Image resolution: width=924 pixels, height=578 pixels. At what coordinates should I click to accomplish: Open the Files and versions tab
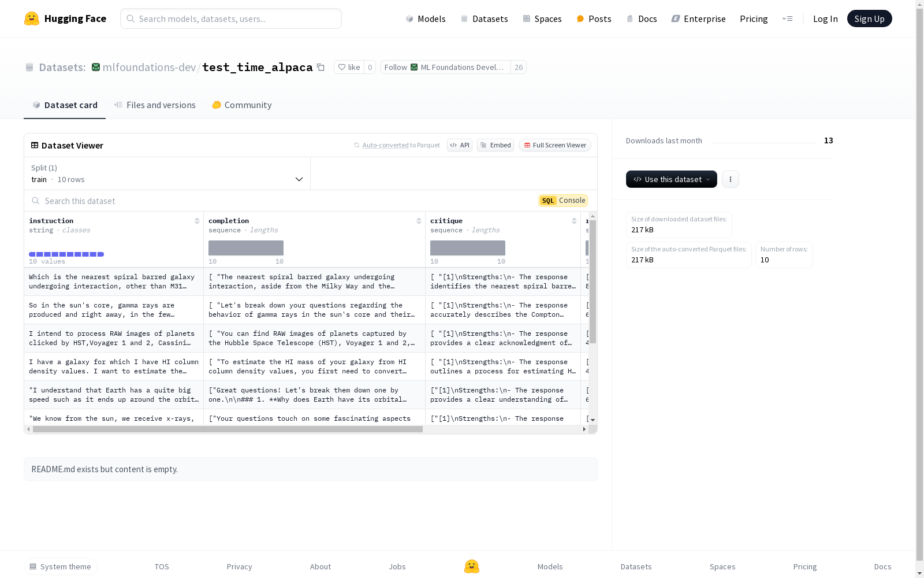[x=155, y=105]
